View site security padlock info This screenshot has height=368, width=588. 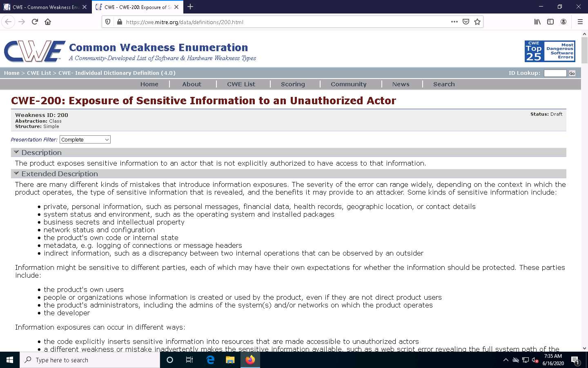tap(119, 22)
